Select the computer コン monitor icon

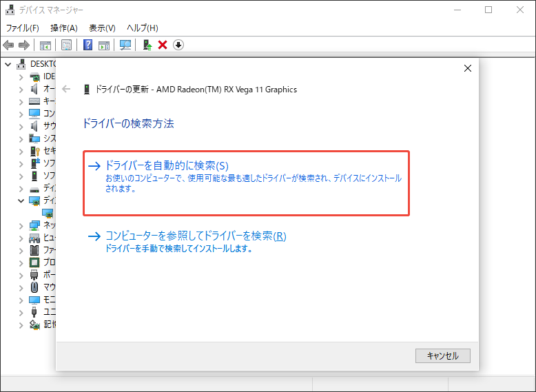click(x=34, y=114)
